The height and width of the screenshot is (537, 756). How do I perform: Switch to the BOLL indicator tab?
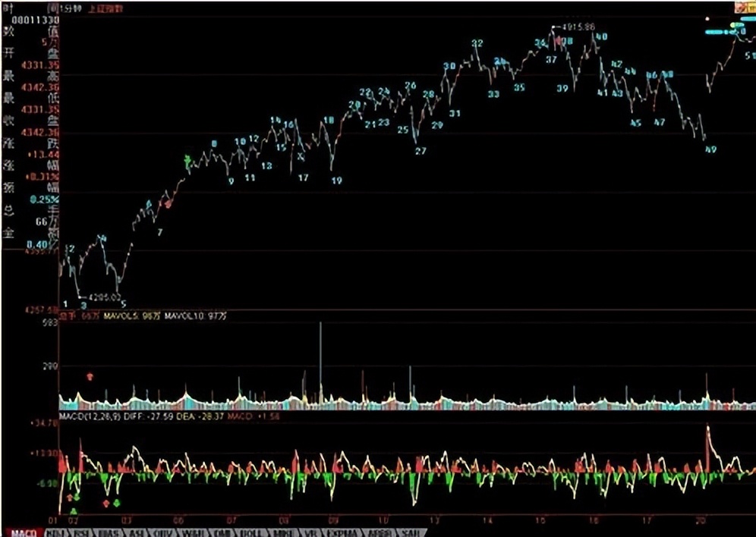(252, 533)
